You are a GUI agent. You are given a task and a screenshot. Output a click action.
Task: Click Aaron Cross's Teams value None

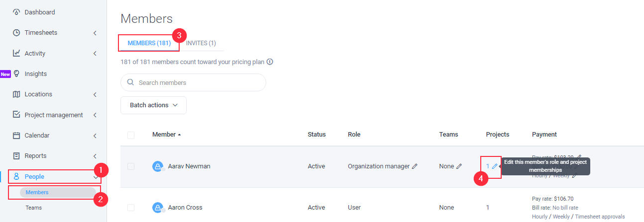click(x=446, y=208)
